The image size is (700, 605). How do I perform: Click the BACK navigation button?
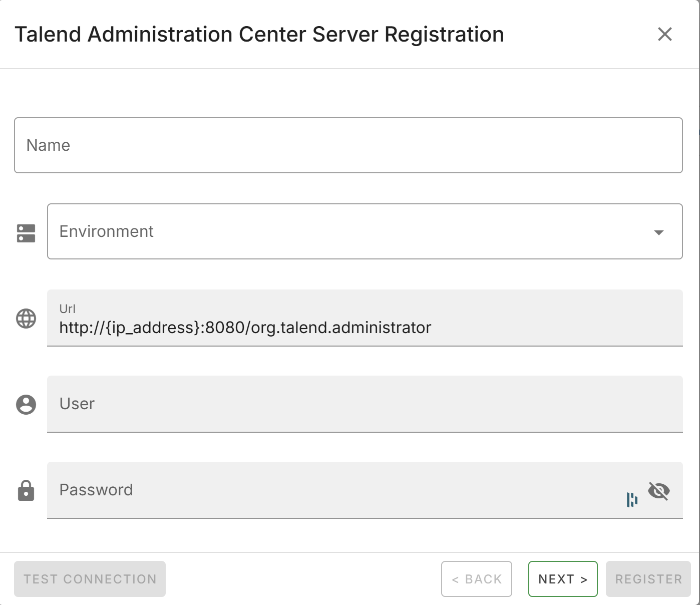(x=476, y=579)
